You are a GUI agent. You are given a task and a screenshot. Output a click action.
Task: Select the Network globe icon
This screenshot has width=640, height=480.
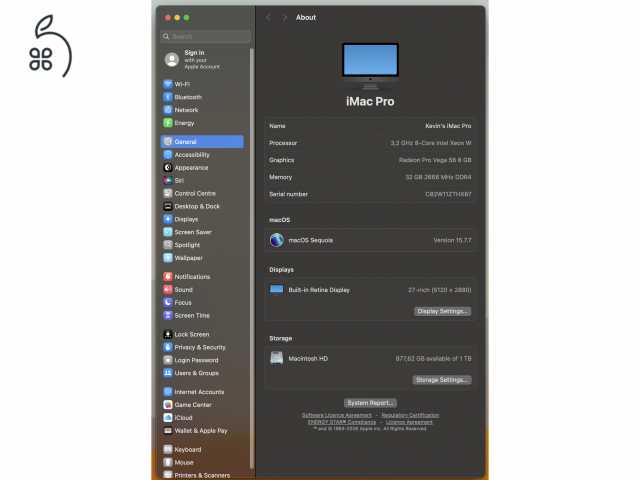tap(168, 110)
